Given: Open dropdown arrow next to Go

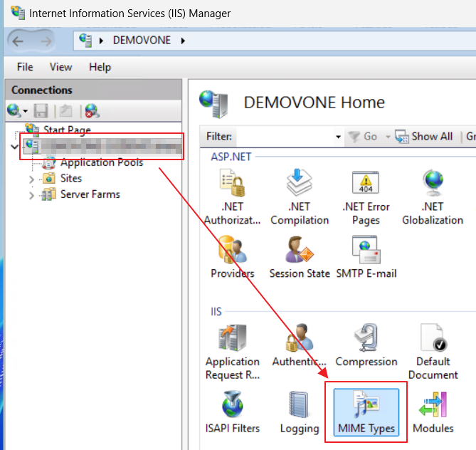Looking at the screenshot, I should point(388,137).
